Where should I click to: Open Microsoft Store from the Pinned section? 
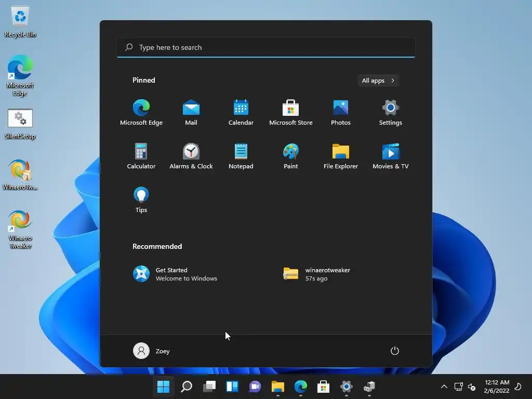291,113
